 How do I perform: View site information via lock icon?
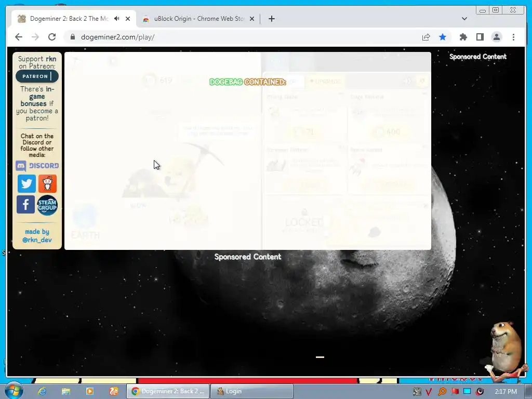[x=73, y=37]
